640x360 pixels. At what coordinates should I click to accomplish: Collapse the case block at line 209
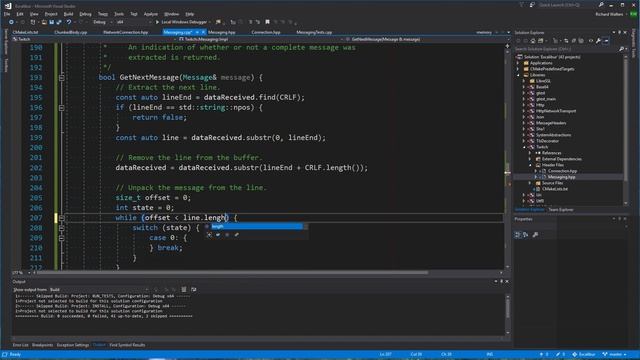pos(62,238)
